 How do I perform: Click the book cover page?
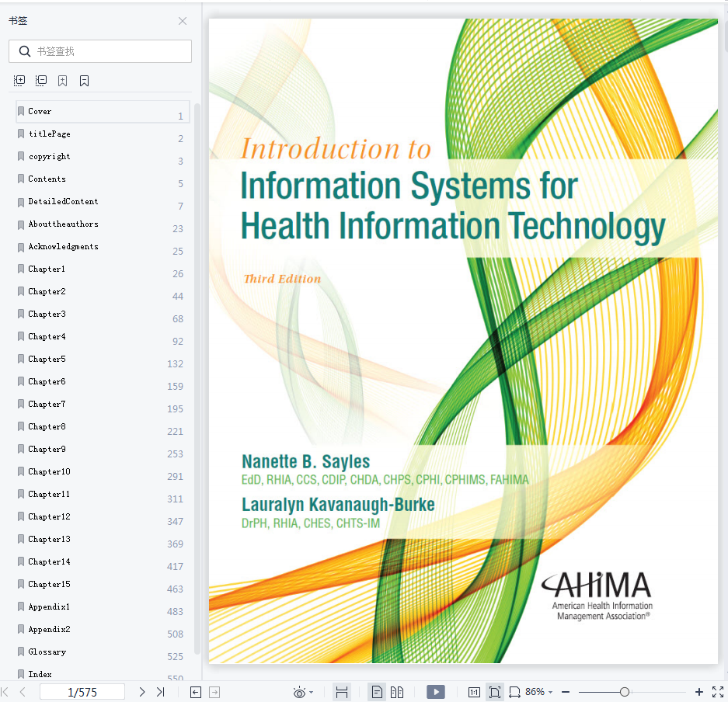click(x=463, y=341)
